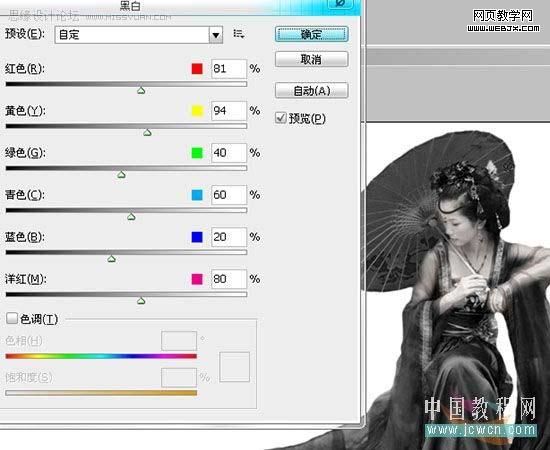
Task: Click the saturation gradient slider bar
Action: (x=101, y=393)
